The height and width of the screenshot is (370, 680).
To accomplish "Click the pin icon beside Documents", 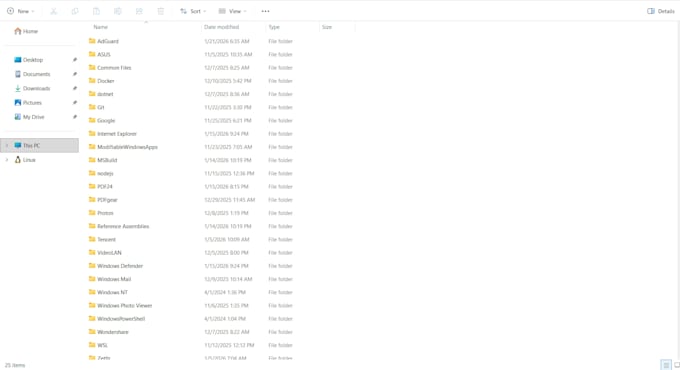I will click(75, 74).
